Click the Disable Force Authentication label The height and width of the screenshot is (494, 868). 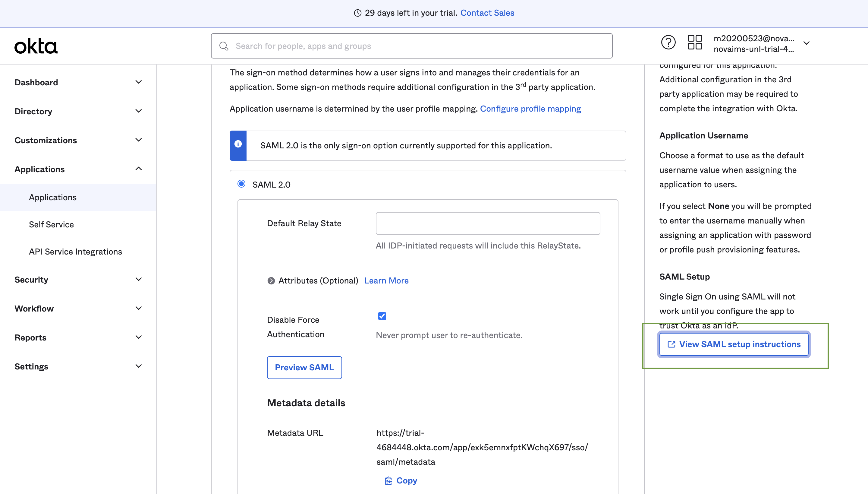pyautogui.click(x=296, y=327)
